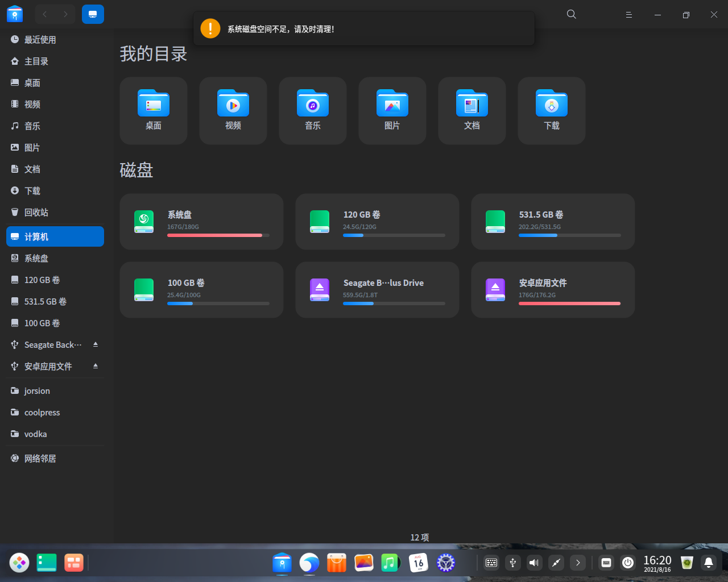Expand the dock tray arrow
The width and height of the screenshot is (728, 582).
pyautogui.click(x=578, y=563)
